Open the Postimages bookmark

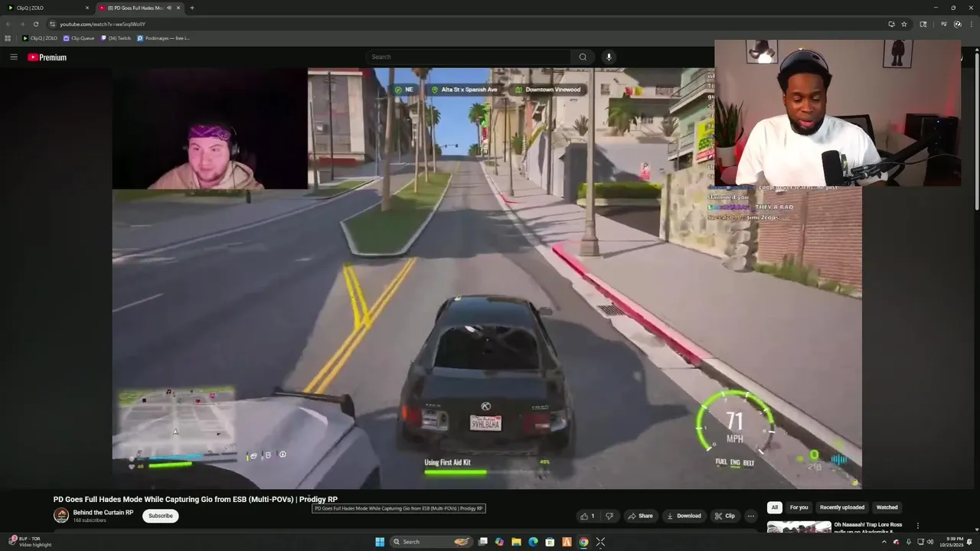pyautogui.click(x=163, y=37)
